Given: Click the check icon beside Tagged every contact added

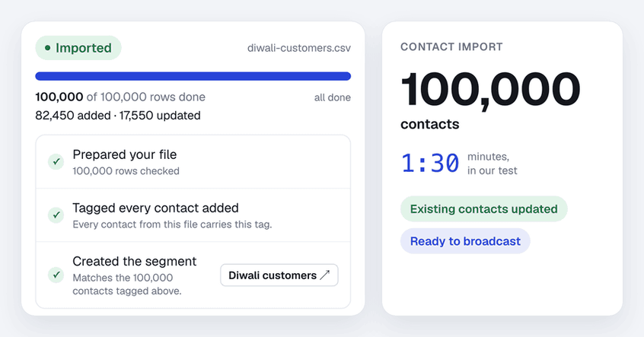Looking at the screenshot, I should pos(56,215).
